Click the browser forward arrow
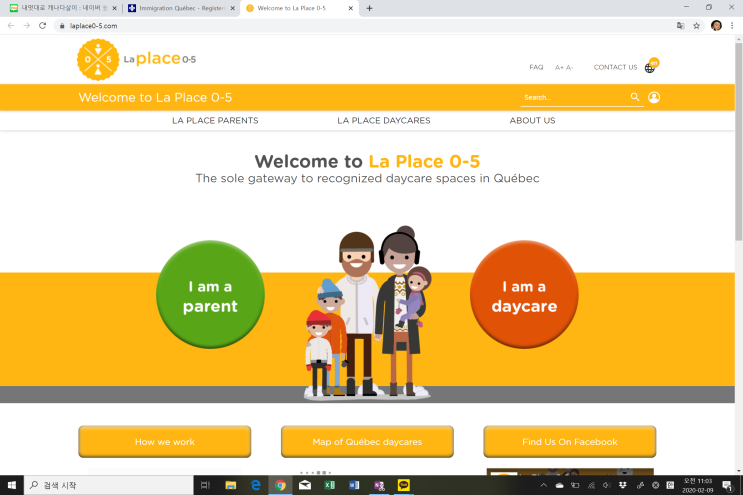The height and width of the screenshot is (495, 743). 27,26
